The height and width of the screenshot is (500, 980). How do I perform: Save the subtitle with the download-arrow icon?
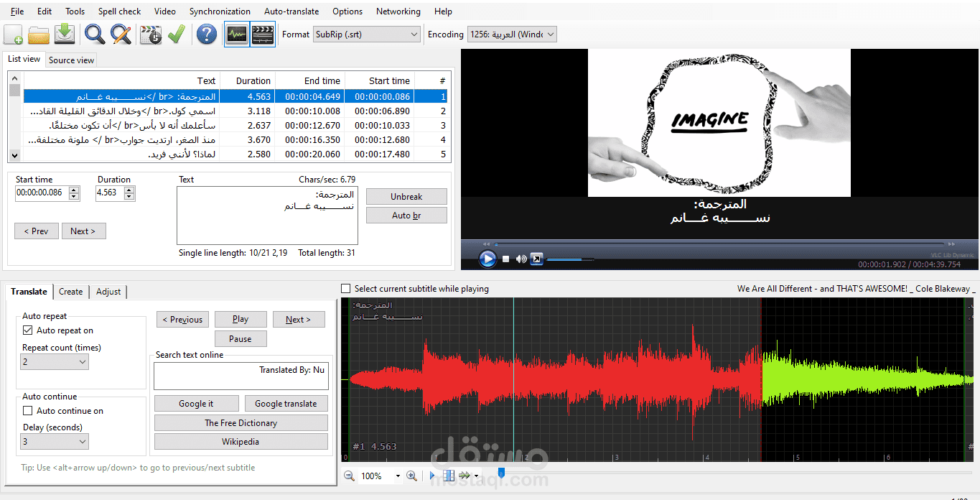click(65, 34)
